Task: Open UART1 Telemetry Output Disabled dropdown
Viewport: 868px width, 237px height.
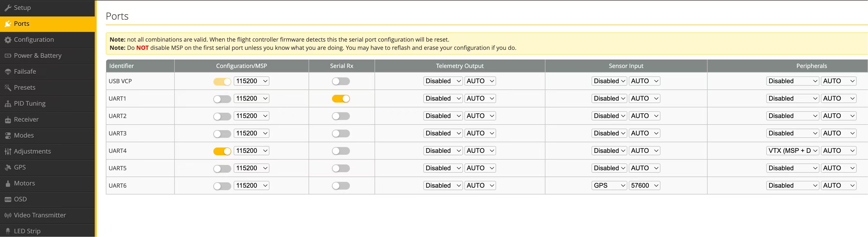Action: (x=443, y=99)
